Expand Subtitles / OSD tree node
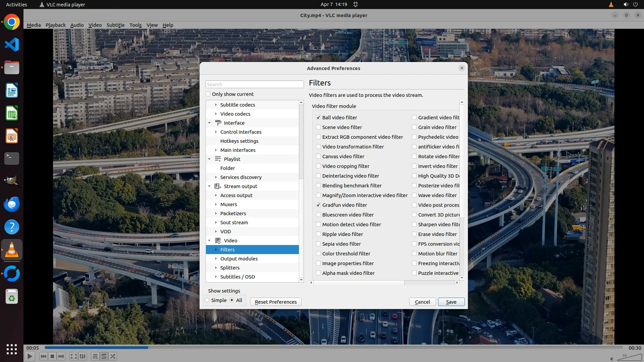 click(x=216, y=277)
